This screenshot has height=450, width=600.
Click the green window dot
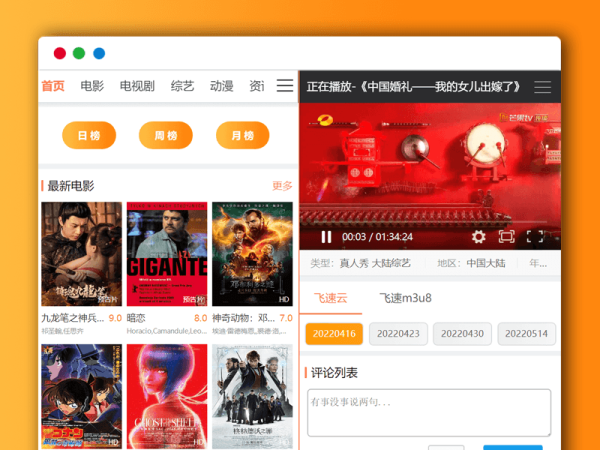click(79, 53)
